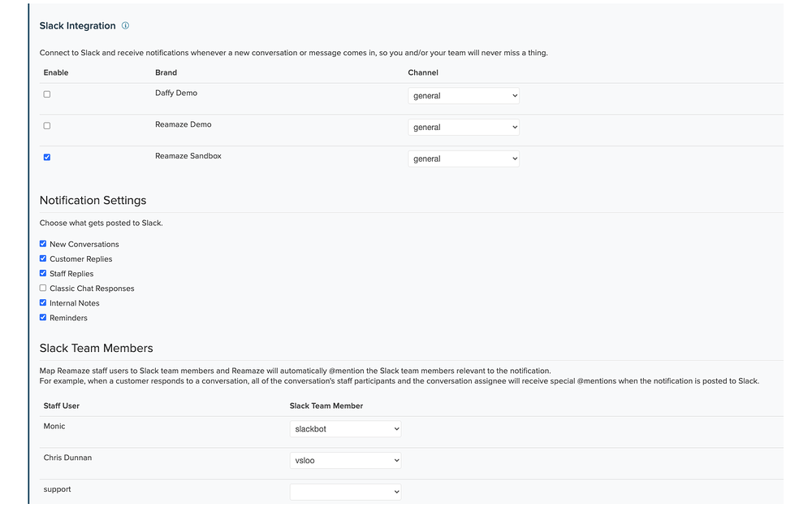The image size is (812, 508).
Task: Open Chris Dunnan's Slack member dropdown
Action: [x=345, y=460]
